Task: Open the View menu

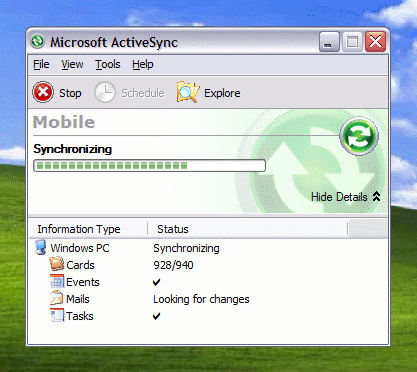Action: tap(72, 64)
